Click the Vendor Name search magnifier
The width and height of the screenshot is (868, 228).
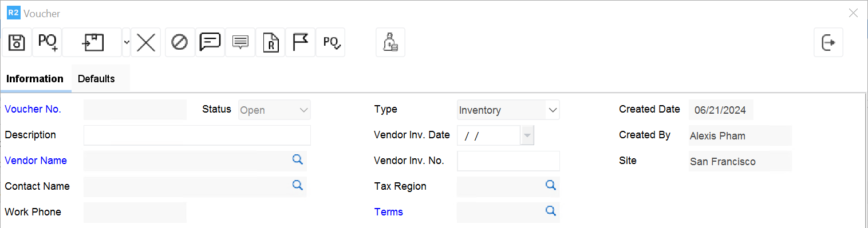pyautogui.click(x=297, y=160)
